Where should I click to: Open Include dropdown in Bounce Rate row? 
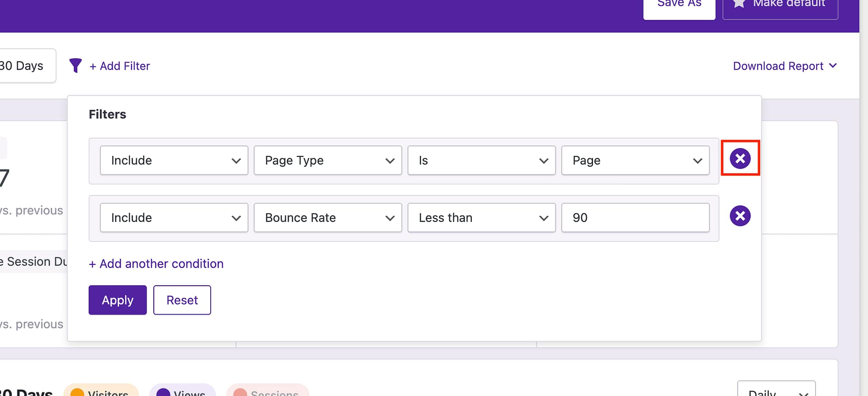point(174,218)
